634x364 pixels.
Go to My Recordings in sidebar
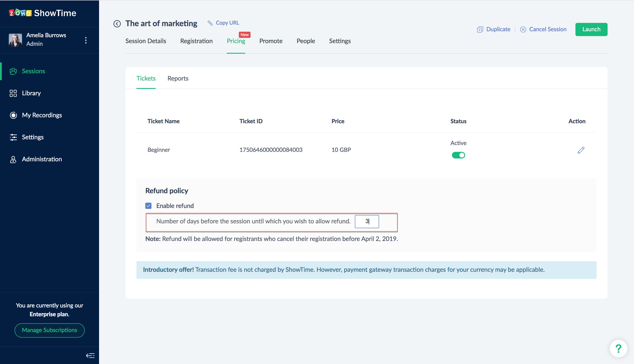(42, 115)
